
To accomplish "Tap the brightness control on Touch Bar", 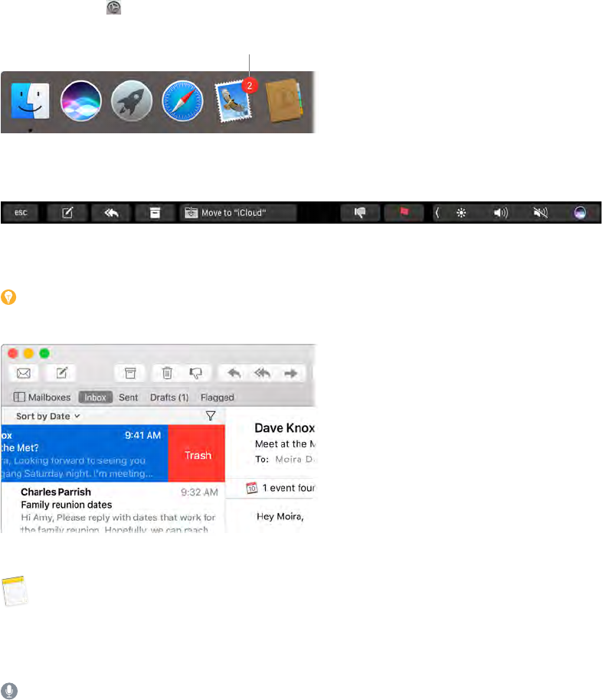I will (461, 212).
